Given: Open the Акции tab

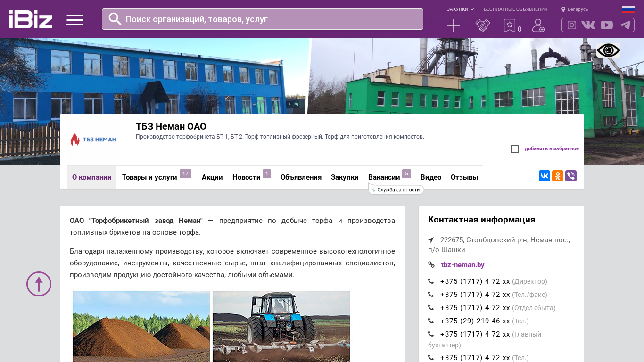Looking at the screenshot, I should pos(212,177).
